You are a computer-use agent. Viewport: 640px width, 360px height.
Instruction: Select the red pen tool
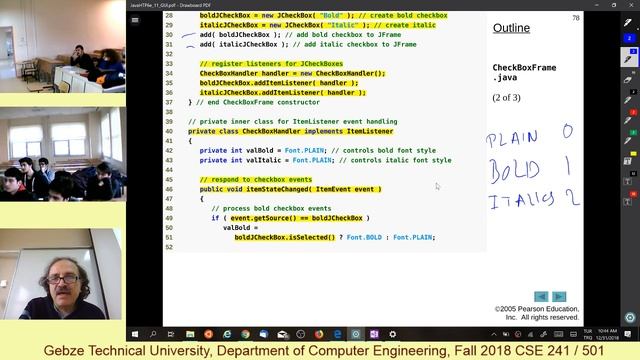coord(628,120)
